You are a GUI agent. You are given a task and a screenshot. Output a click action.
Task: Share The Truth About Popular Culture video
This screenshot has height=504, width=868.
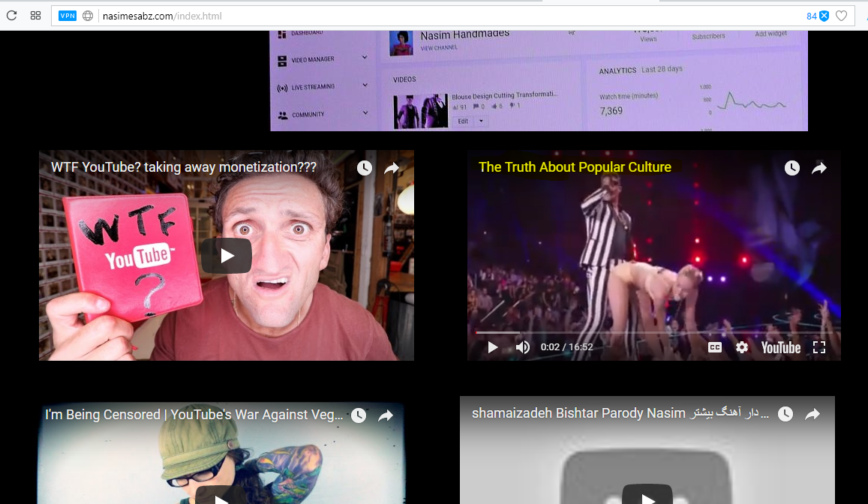coord(819,168)
